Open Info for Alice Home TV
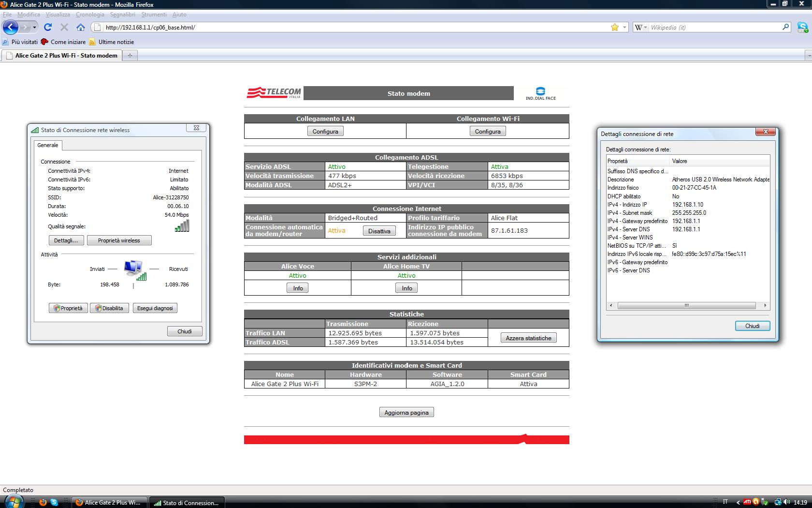Viewport: 812px width, 508px height. [407, 288]
